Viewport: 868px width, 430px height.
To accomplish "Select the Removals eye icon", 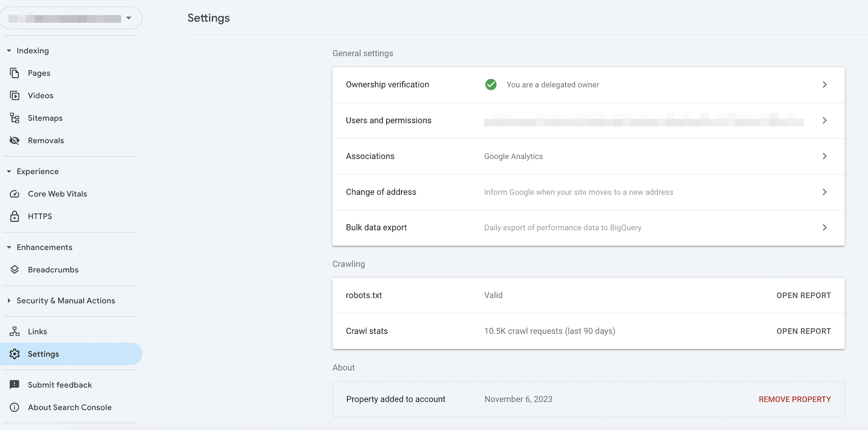I will [x=14, y=140].
